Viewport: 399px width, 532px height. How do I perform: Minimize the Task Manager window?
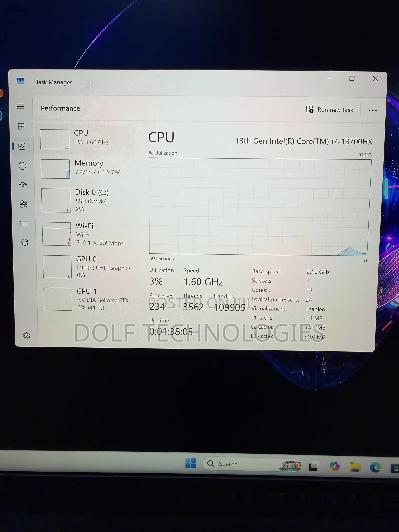pos(329,78)
